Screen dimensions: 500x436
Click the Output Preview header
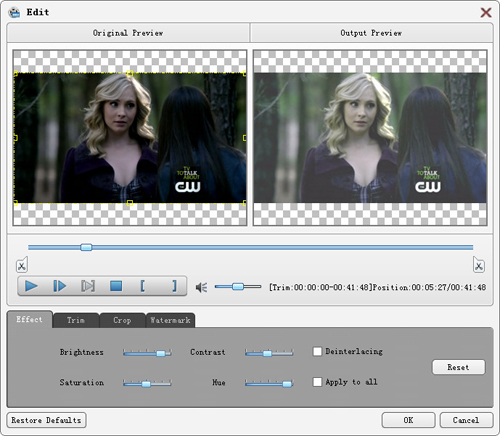[x=371, y=33]
